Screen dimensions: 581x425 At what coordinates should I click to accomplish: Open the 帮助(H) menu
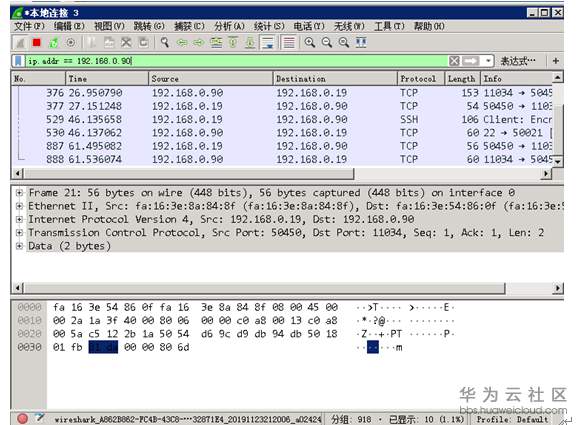coord(429,26)
